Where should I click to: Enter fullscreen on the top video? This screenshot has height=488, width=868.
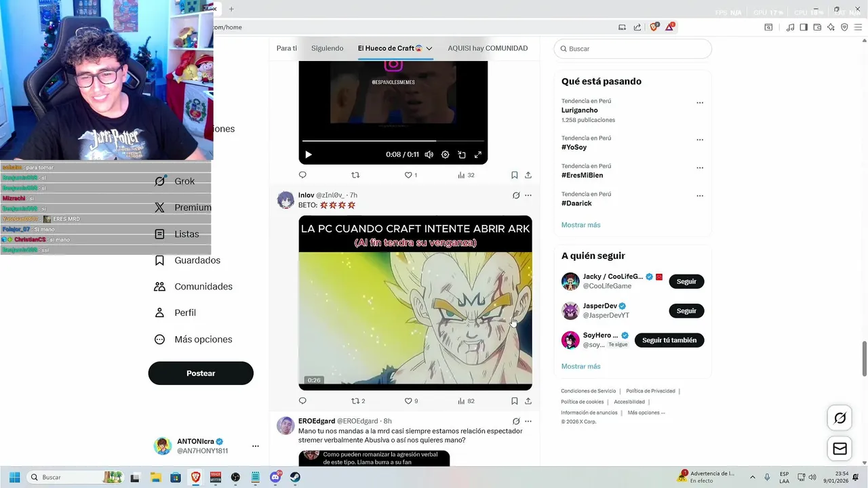coord(478,155)
